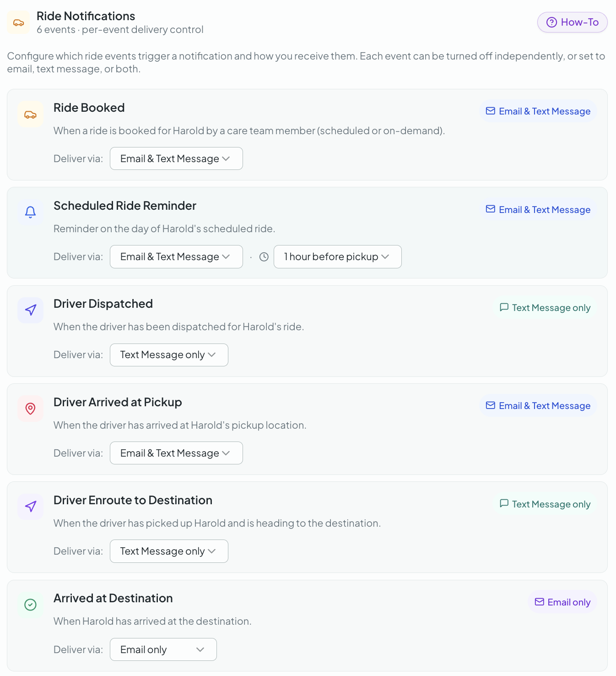Click the navigation arrow icon for Driver Dispatched
The height and width of the screenshot is (676, 616).
pyautogui.click(x=30, y=310)
